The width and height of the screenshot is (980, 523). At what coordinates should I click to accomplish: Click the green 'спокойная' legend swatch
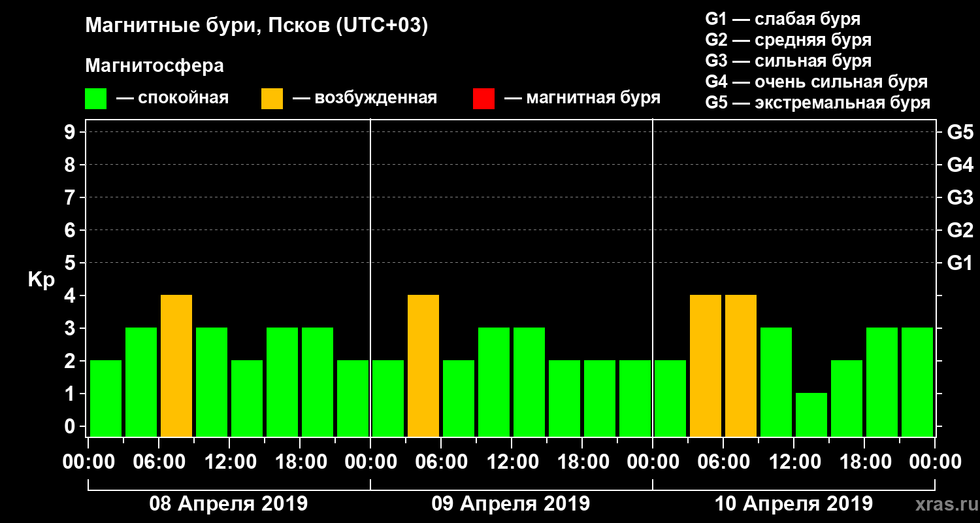[96, 99]
